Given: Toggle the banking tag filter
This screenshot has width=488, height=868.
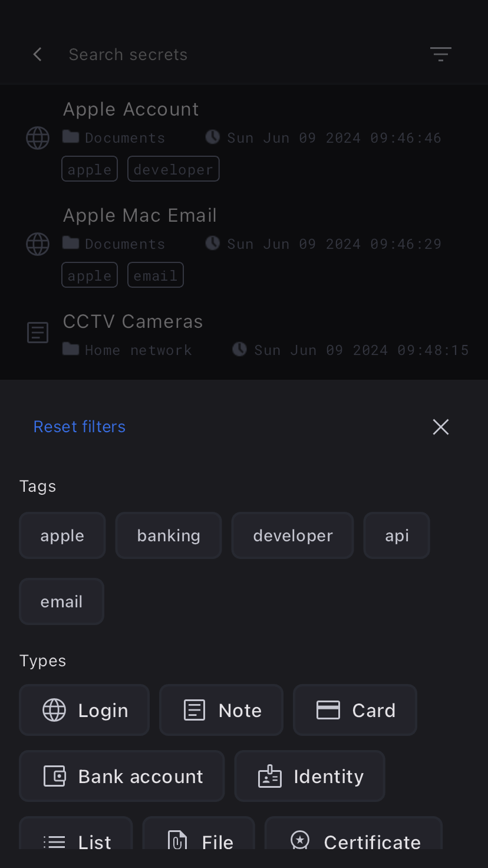Looking at the screenshot, I should (x=169, y=535).
